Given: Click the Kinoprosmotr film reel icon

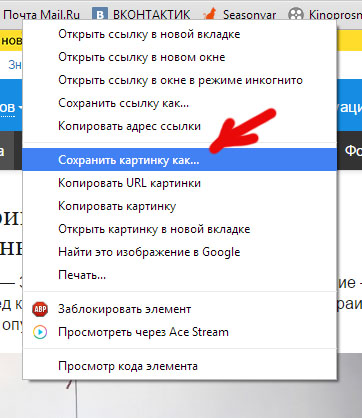Looking at the screenshot, I should (296, 15).
